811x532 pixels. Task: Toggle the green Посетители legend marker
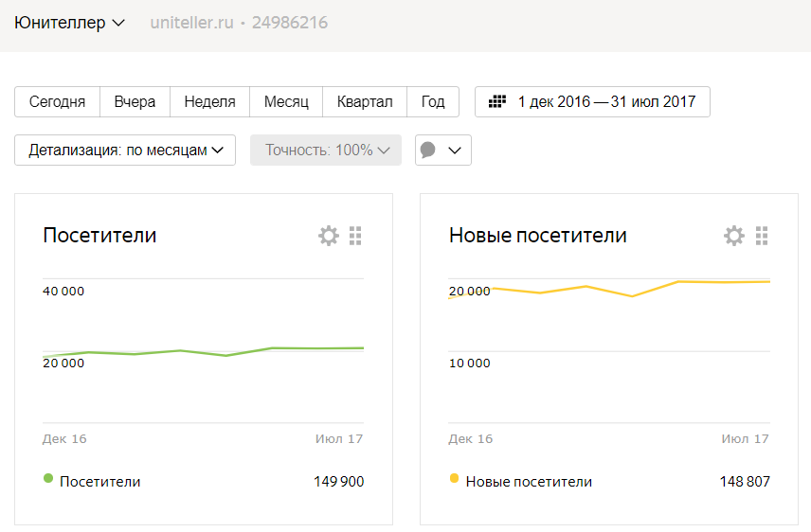coord(48,478)
